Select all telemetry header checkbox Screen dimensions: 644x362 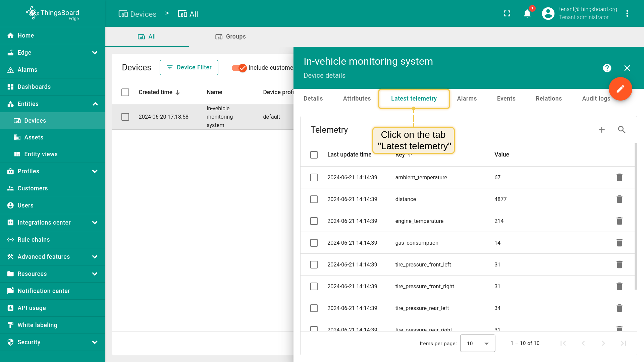(x=314, y=155)
